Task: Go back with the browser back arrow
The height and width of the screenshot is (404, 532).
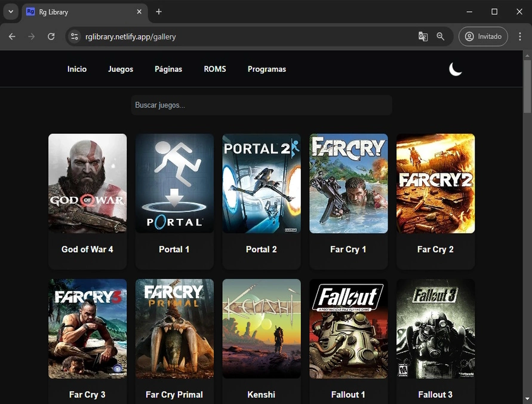Action: pos(12,36)
